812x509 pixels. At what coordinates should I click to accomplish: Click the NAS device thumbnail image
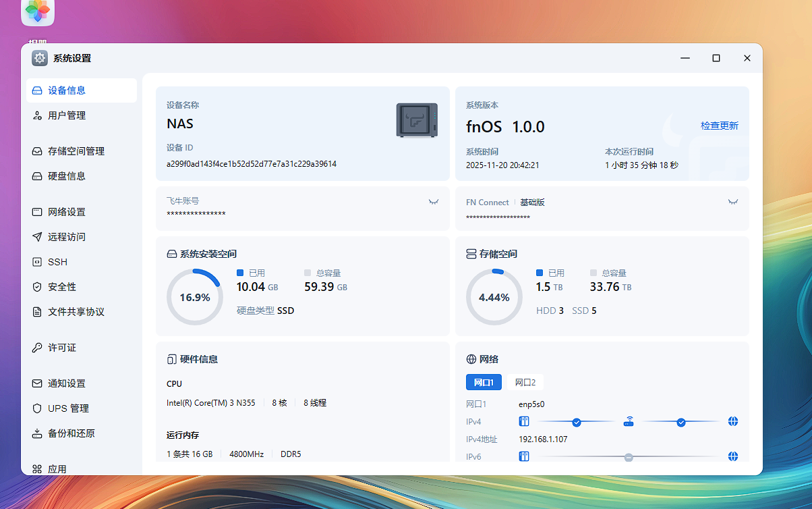(417, 121)
